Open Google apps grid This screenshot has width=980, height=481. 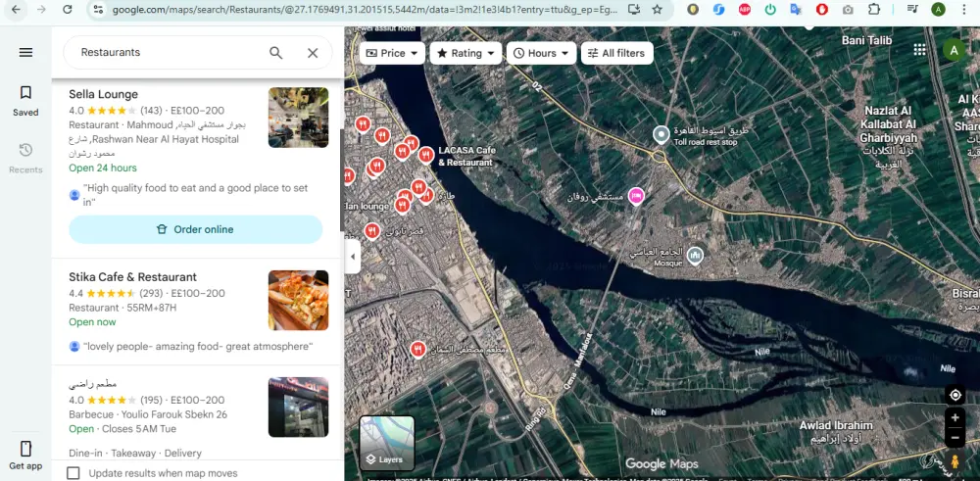(919, 50)
